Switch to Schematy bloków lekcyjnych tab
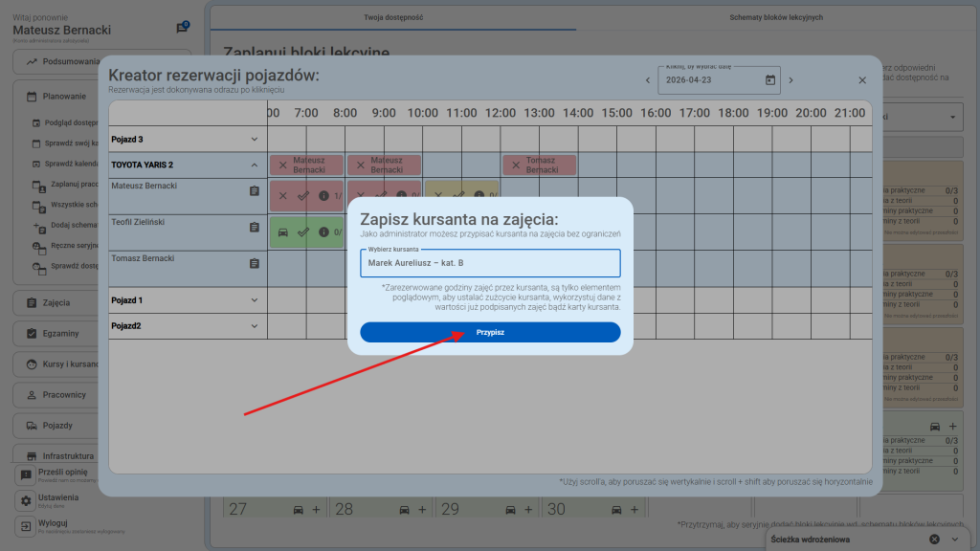The width and height of the screenshot is (980, 551). pos(775,17)
